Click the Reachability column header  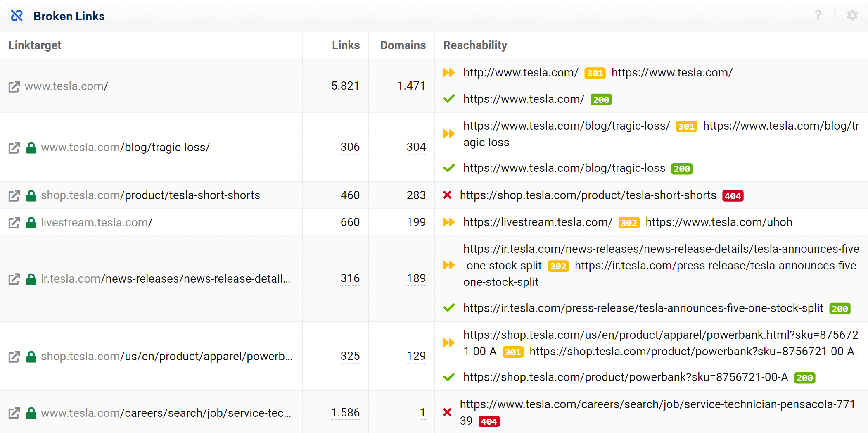tap(475, 45)
